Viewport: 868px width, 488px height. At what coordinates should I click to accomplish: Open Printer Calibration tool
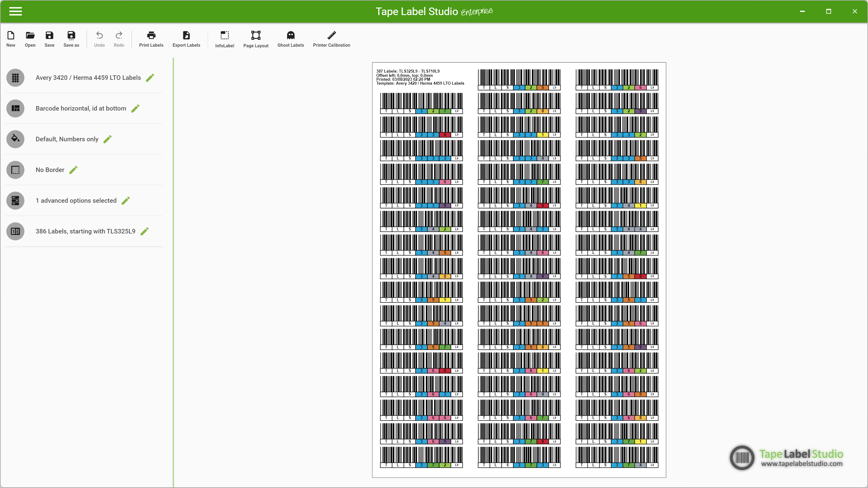[x=332, y=39]
